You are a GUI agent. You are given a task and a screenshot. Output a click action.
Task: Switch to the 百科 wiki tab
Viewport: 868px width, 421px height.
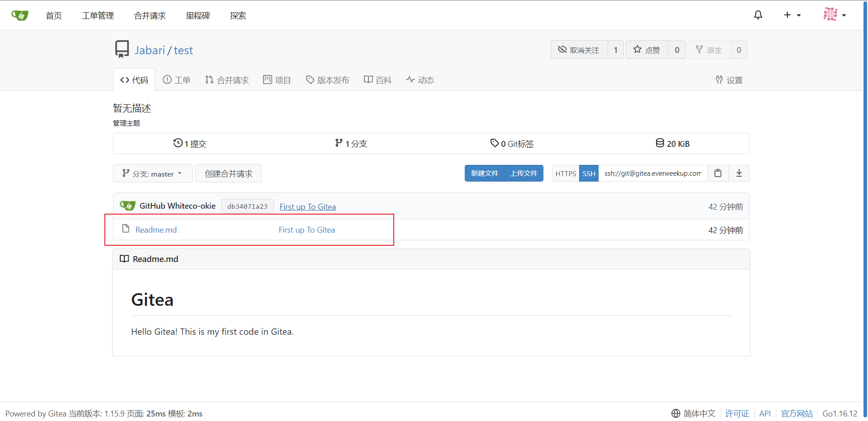pos(377,80)
